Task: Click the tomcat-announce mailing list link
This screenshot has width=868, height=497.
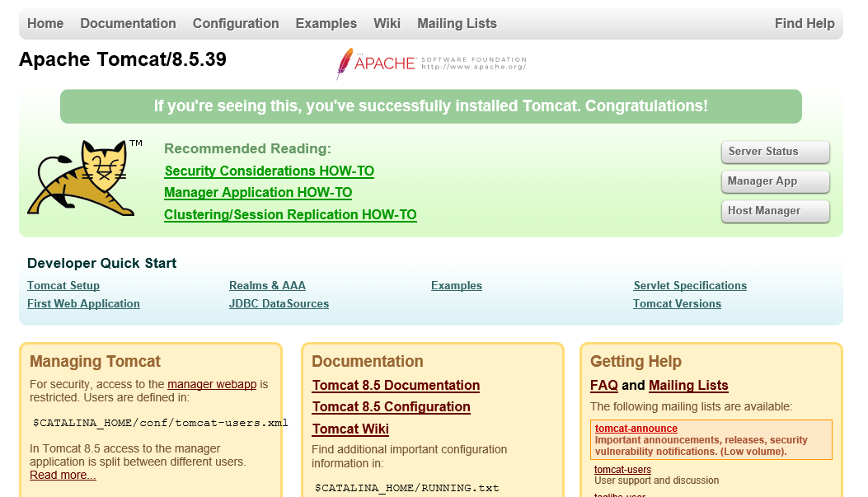Action: tap(636, 429)
